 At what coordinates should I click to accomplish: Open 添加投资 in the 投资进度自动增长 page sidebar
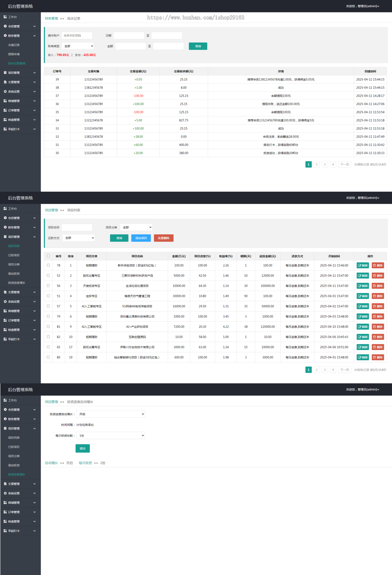point(14,465)
